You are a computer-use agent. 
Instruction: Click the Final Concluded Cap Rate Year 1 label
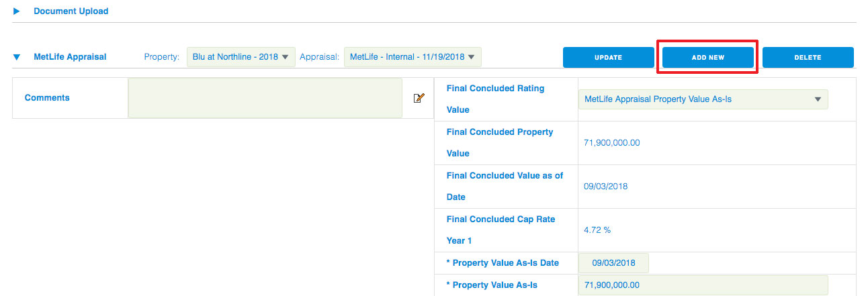500,230
